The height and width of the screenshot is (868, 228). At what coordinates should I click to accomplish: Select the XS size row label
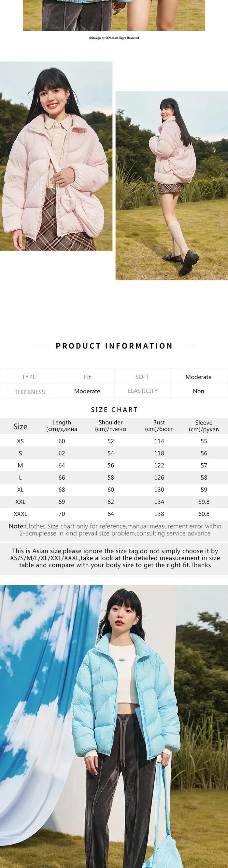click(x=20, y=441)
